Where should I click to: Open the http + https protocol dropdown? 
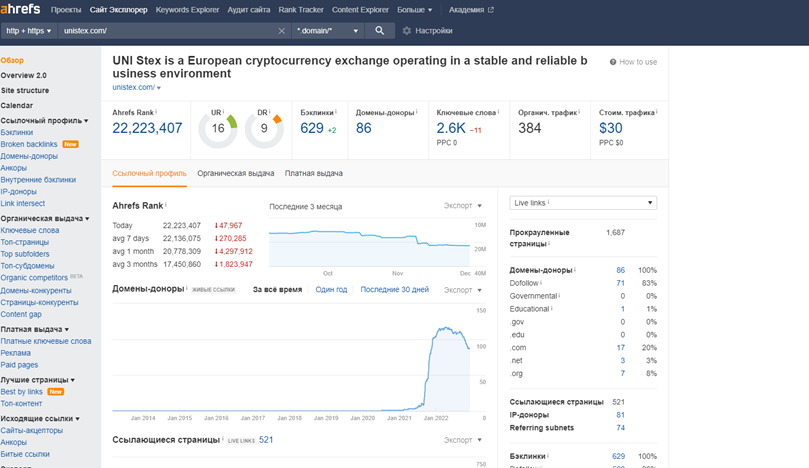coord(29,31)
